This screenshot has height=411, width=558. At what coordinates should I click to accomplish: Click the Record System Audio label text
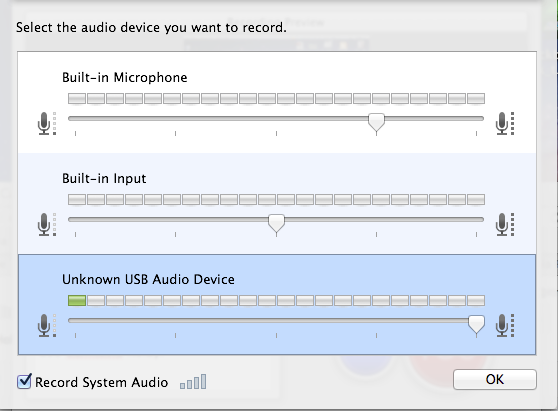coord(101,382)
